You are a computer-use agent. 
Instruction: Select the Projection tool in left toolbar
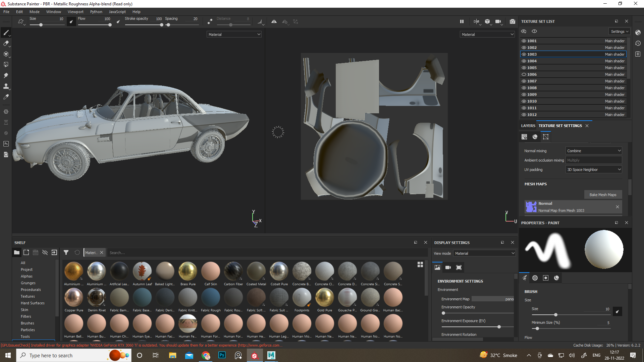coord(6,54)
